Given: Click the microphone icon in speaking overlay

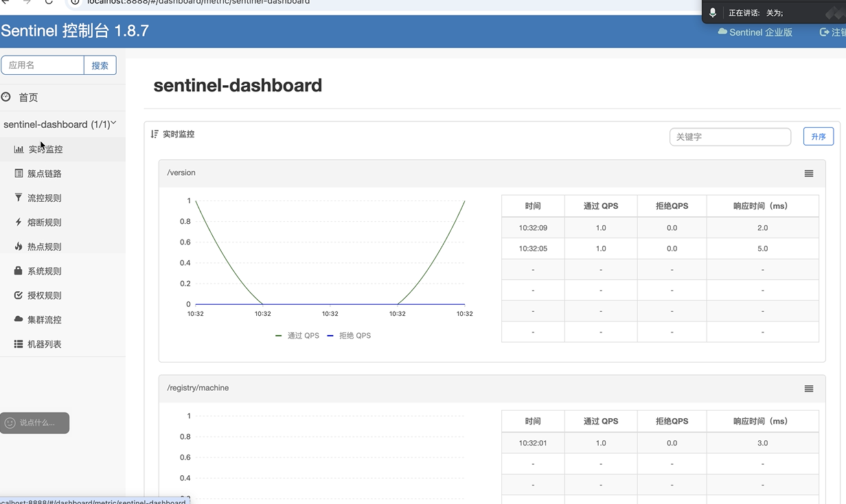Looking at the screenshot, I should [713, 13].
